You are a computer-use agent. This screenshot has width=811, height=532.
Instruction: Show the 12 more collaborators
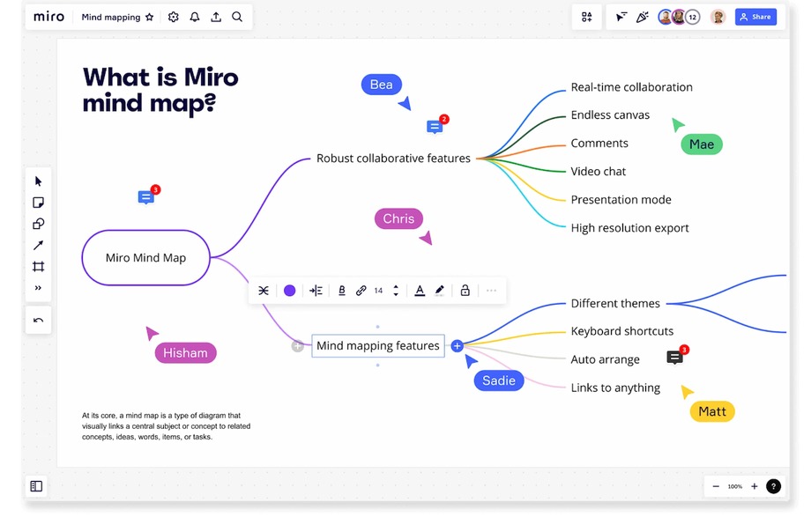coord(693,17)
